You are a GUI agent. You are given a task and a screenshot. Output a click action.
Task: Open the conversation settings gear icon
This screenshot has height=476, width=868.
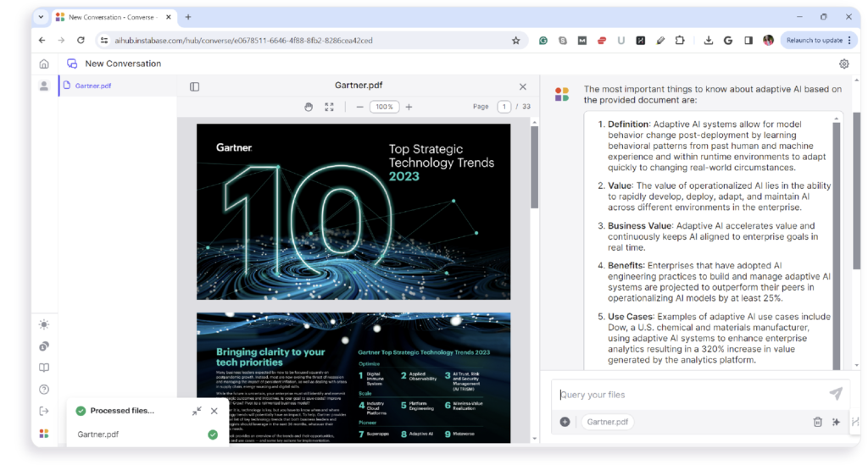click(843, 64)
